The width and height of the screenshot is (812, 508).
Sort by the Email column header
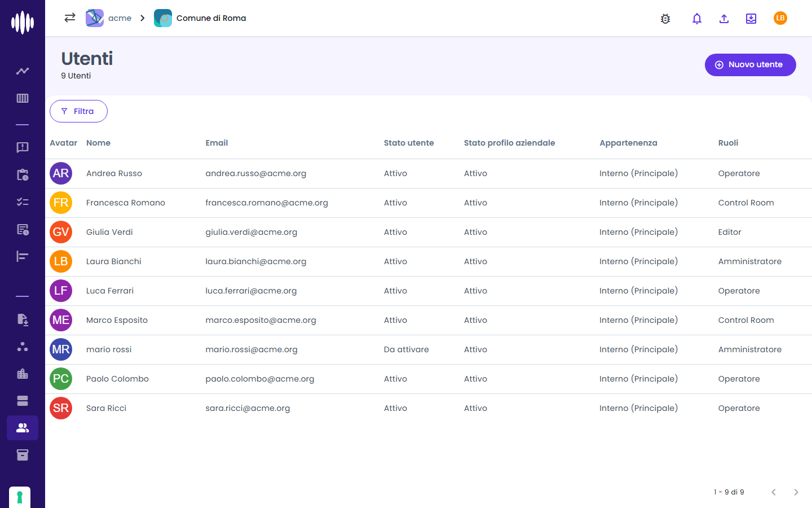tap(217, 143)
